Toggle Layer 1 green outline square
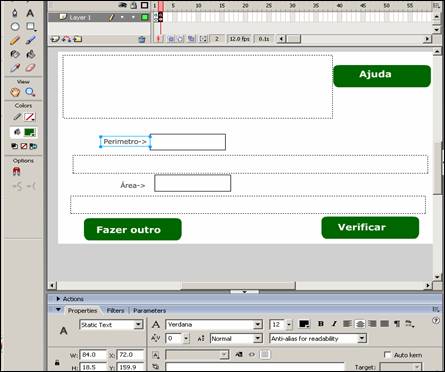 [x=145, y=17]
